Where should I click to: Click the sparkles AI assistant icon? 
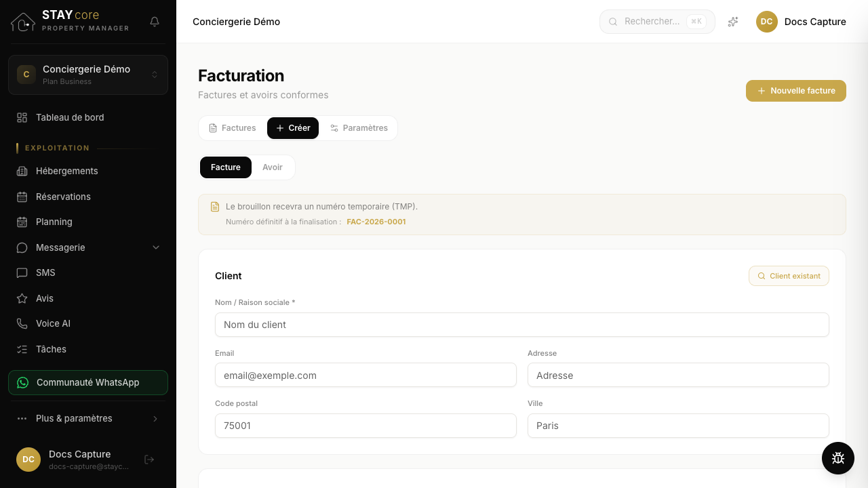(733, 22)
